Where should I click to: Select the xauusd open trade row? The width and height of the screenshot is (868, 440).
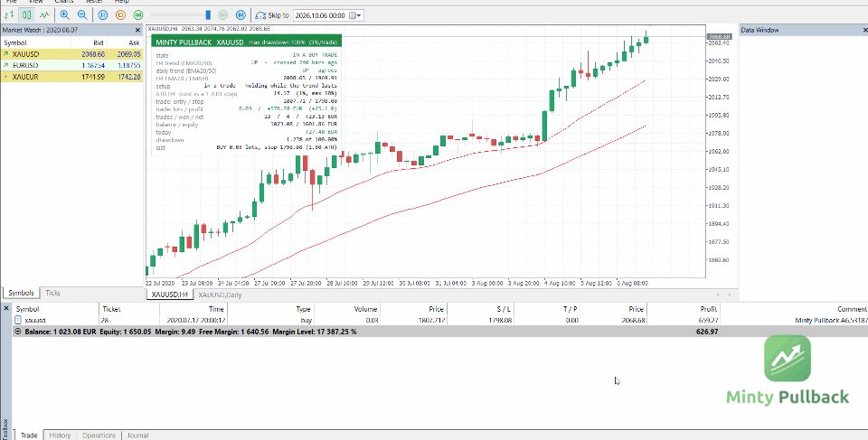[x=440, y=320]
